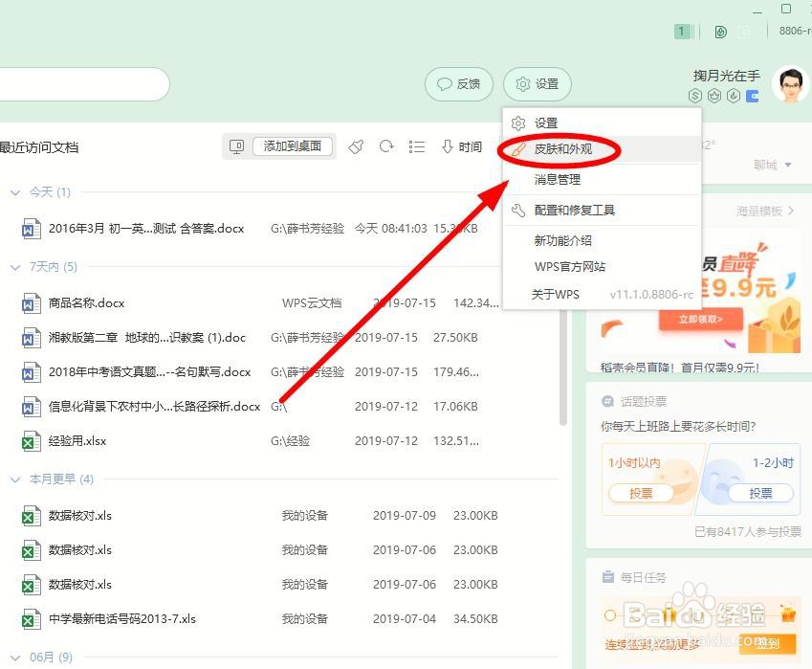Click Excel icon of 经验用.xlsx
The image size is (812, 669).
click(31, 441)
